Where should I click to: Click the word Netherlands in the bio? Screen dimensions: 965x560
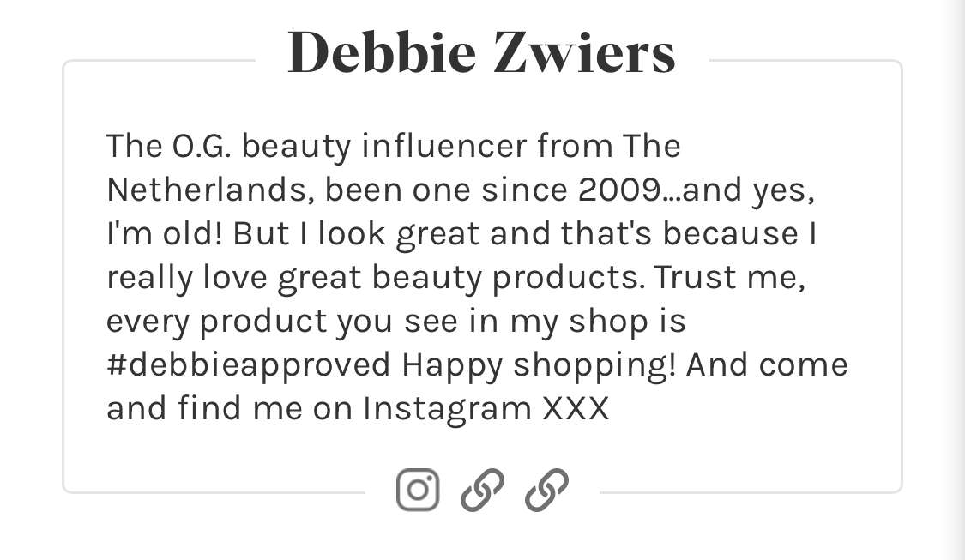(202, 190)
